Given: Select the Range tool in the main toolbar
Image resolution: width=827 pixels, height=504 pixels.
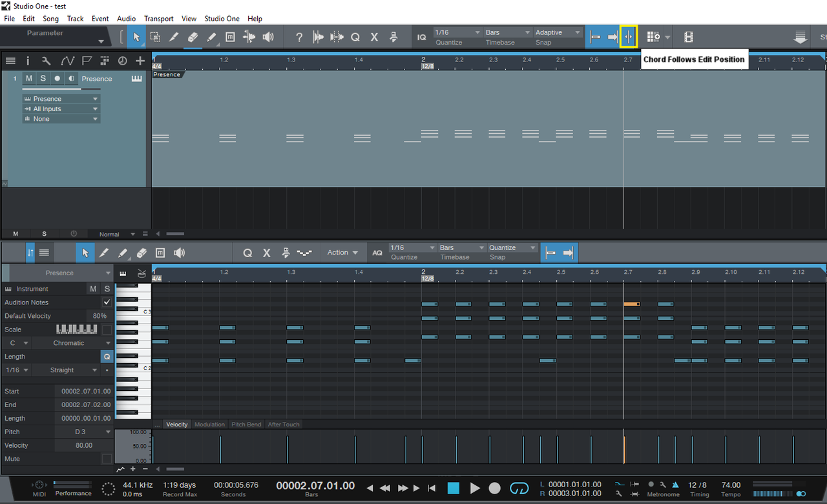Looking at the screenshot, I should (155, 37).
